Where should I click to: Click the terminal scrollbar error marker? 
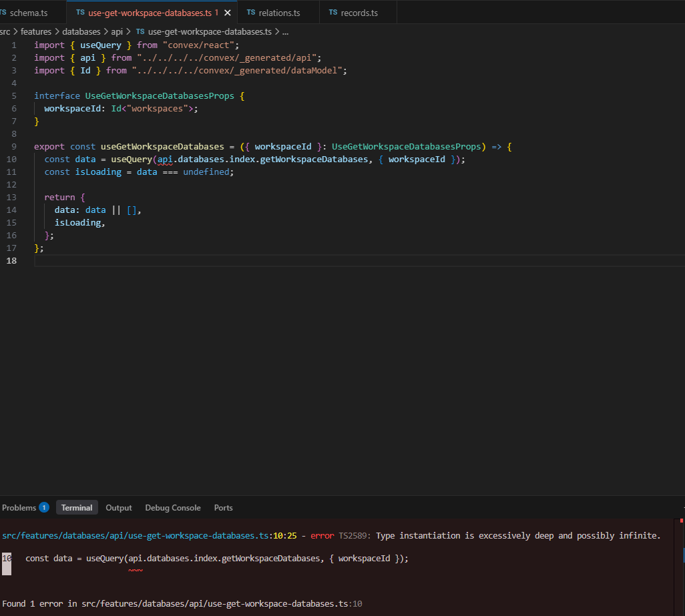point(681,521)
